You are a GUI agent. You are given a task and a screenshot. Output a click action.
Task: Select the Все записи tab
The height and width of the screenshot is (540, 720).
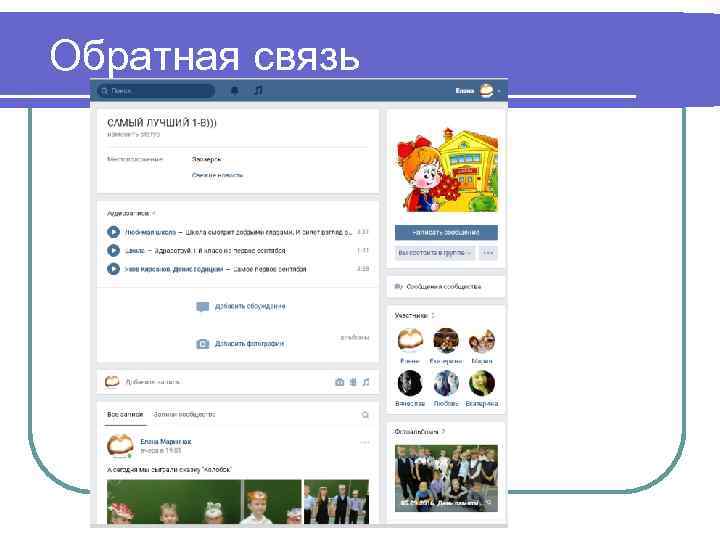pos(125,414)
